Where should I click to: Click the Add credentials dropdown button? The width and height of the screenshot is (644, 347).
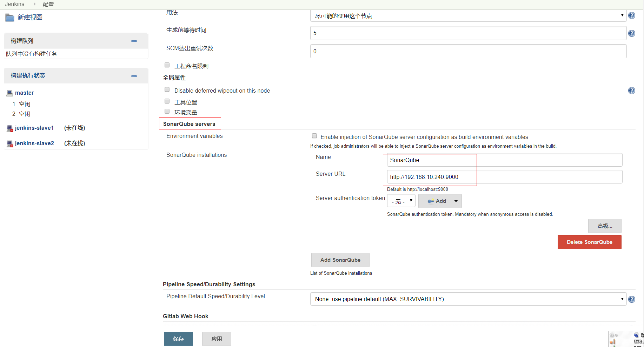[440, 201]
